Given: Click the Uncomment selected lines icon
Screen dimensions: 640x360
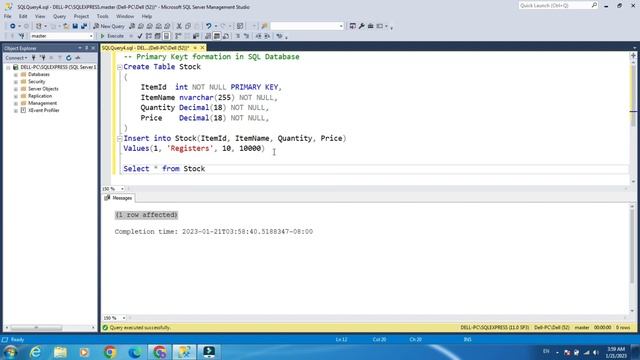Looking at the screenshot, I should [247, 36].
